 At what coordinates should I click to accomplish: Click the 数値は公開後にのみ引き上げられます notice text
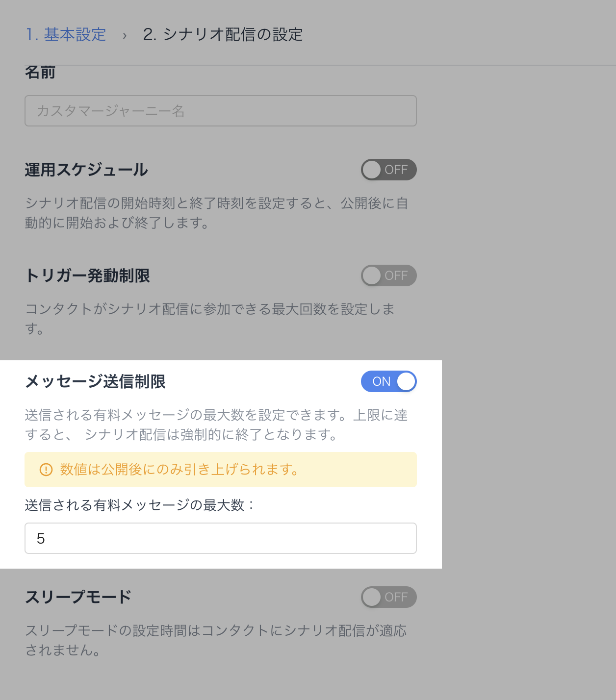coord(180,470)
